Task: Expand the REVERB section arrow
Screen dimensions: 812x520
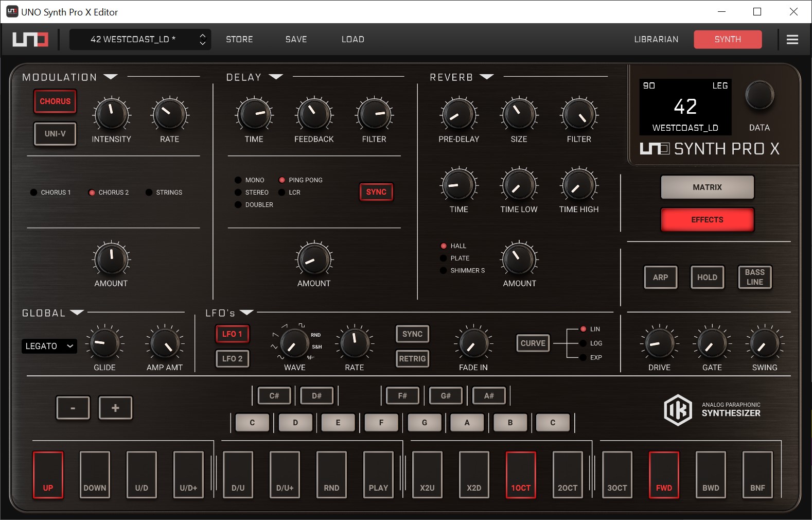Action: pyautogui.click(x=486, y=77)
